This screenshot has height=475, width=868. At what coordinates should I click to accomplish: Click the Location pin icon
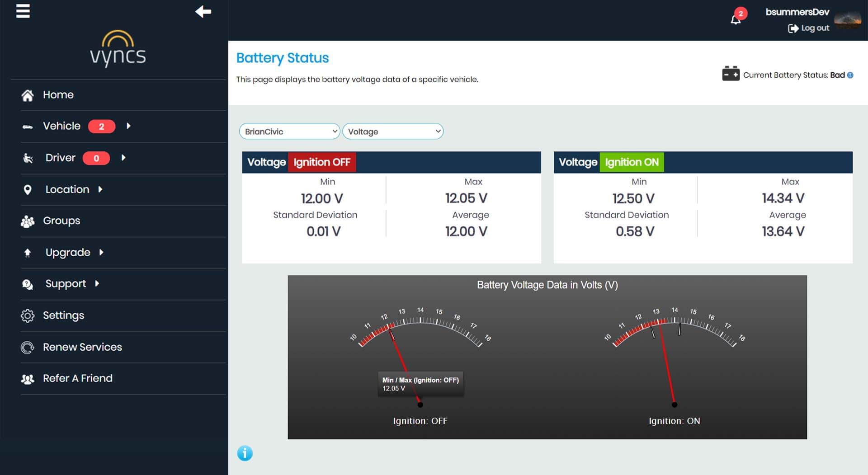pos(28,190)
